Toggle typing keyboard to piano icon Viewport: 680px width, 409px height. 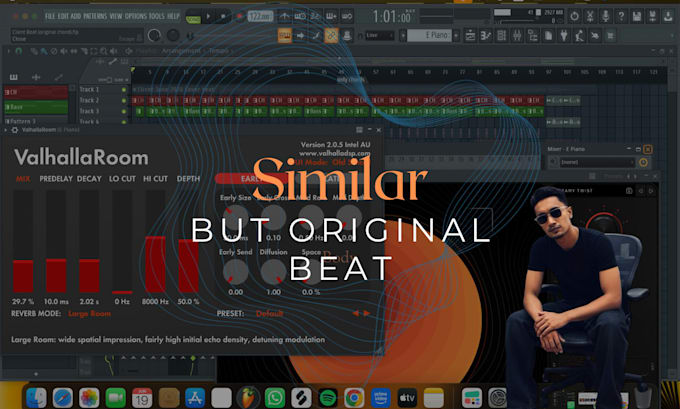(x=285, y=36)
